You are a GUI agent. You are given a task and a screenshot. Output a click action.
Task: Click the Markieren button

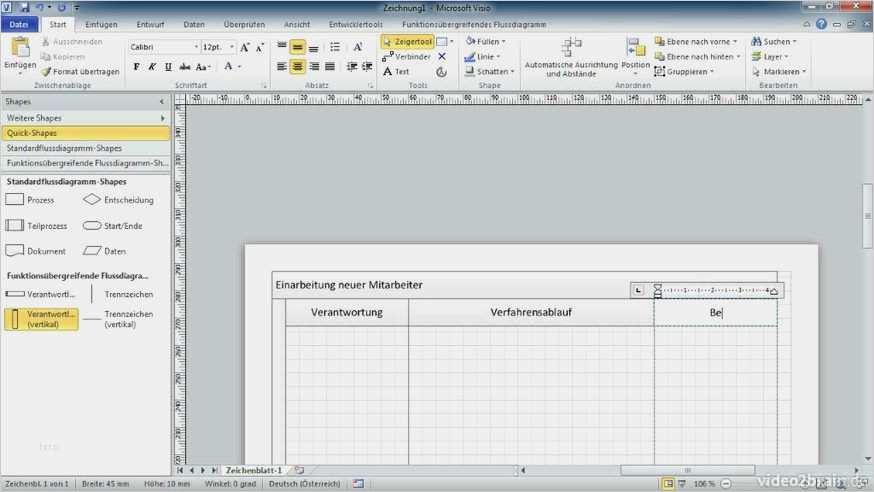coord(779,72)
